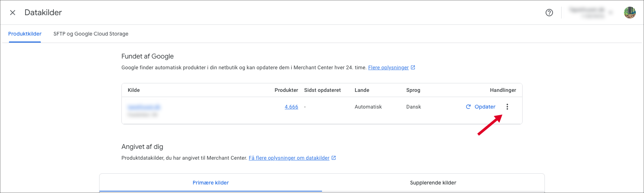Open the blurred source name link

(x=144, y=107)
